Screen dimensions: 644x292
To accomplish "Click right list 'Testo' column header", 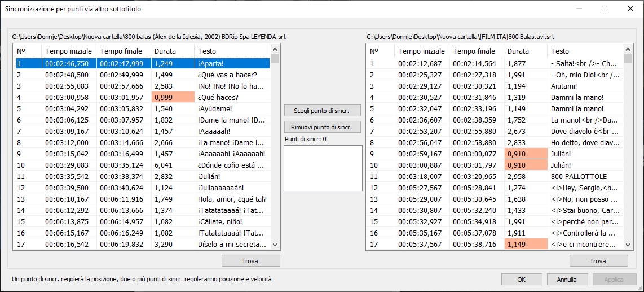I will 585,51.
